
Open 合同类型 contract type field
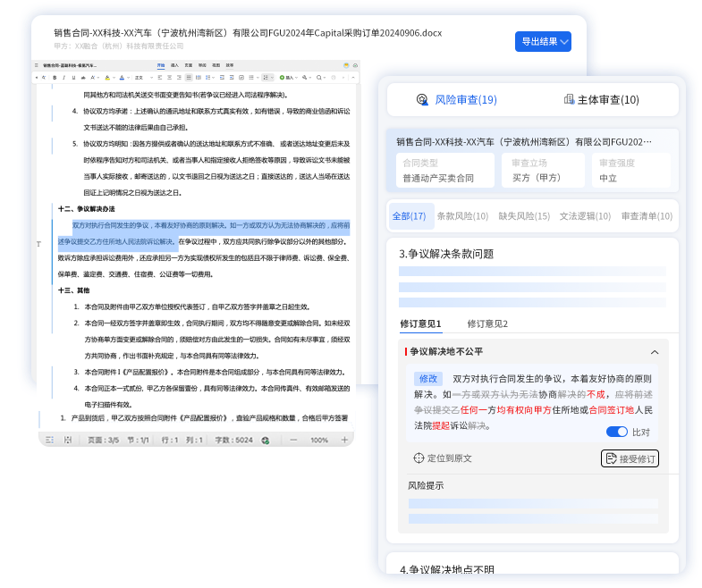click(x=444, y=171)
